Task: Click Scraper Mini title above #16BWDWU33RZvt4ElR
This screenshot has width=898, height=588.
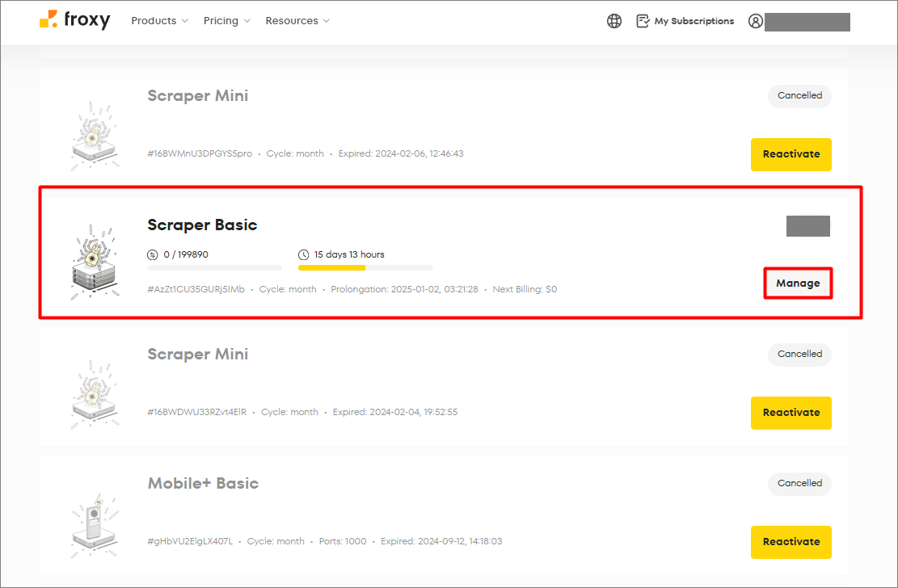Action: coord(197,354)
